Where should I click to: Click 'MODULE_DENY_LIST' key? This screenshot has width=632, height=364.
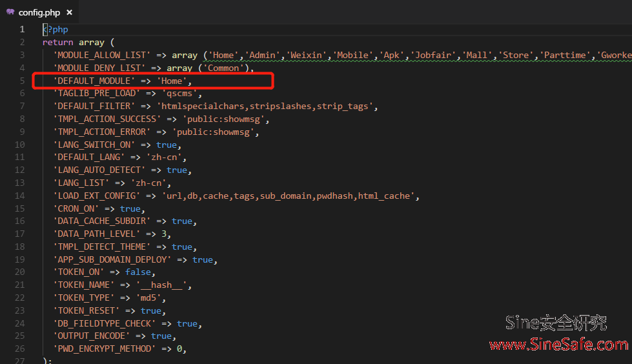click(99, 68)
